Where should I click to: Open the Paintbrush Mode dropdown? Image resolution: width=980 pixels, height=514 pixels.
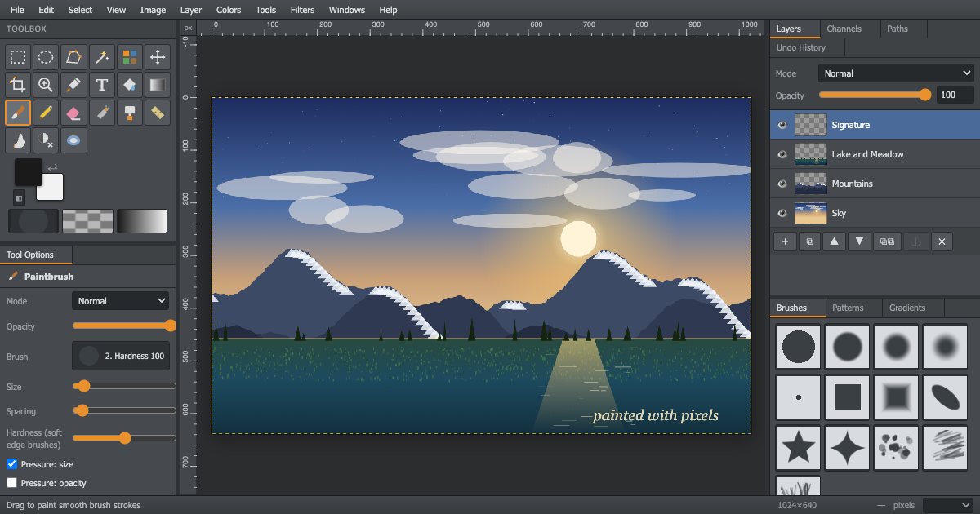point(121,301)
